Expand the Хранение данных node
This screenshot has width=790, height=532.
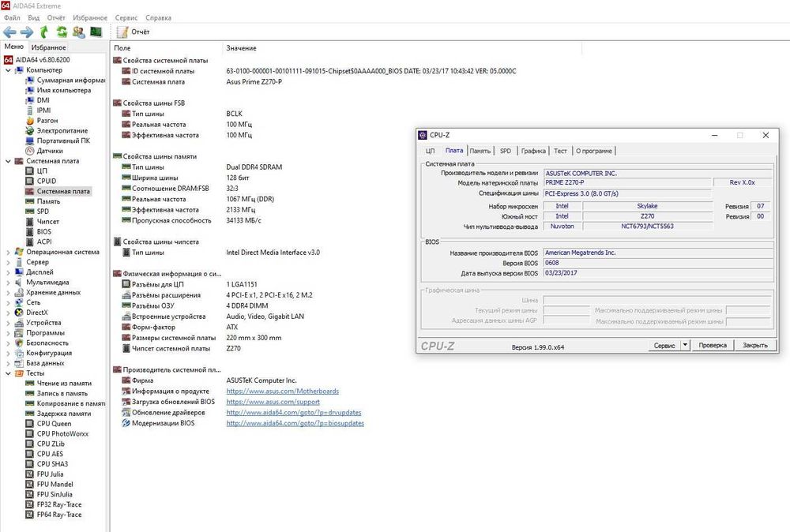pos(8,292)
